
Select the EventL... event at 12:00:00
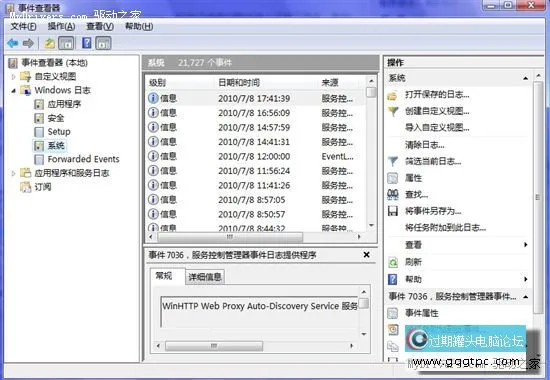pyautogui.click(x=256, y=156)
